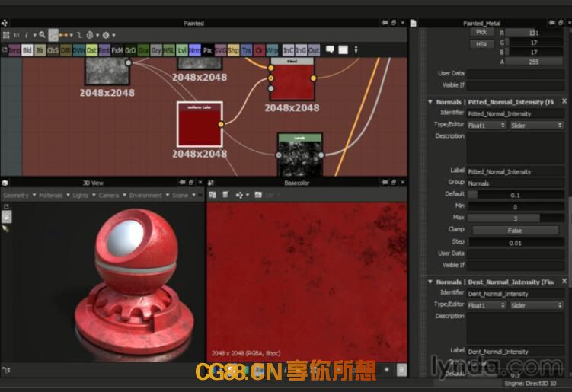Screen dimensions: 572x392
Task: Click the Pick color button
Action: 481,33
